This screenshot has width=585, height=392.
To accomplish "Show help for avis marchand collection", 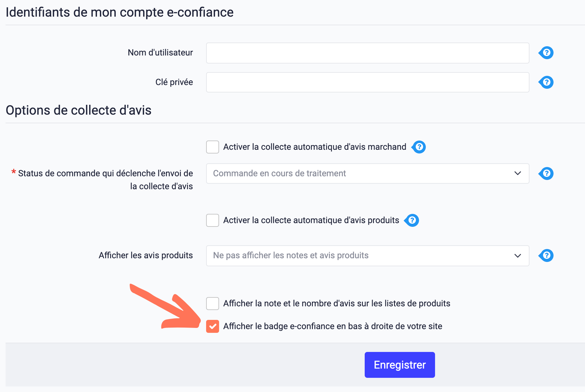I will tap(419, 147).
